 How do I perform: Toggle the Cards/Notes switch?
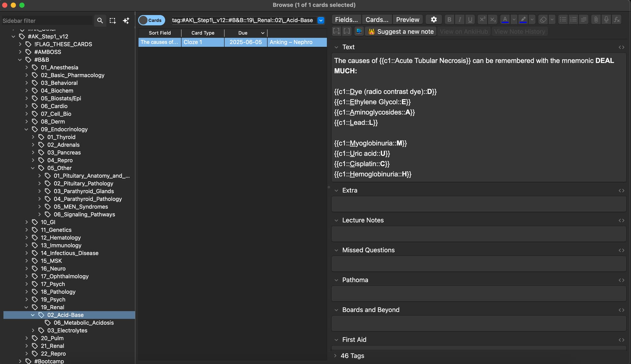click(151, 20)
